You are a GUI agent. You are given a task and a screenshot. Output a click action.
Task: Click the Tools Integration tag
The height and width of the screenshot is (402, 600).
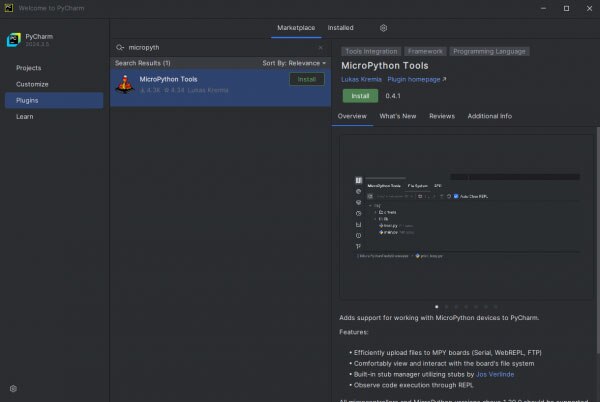click(x=370, y=51)
